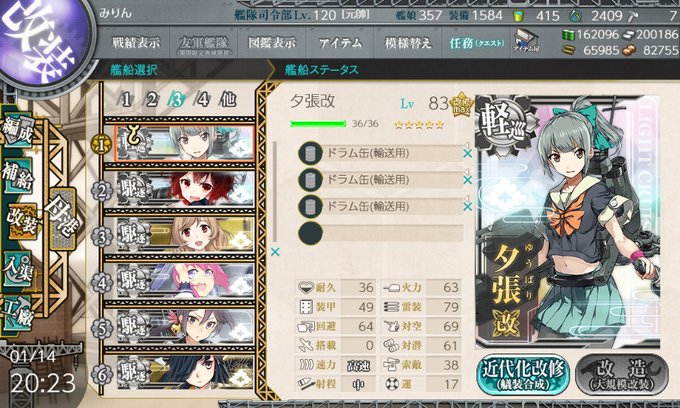Remove all equipment using the left X
The image size is (680, 408).
pyautogui.click(x=275, y=252)
